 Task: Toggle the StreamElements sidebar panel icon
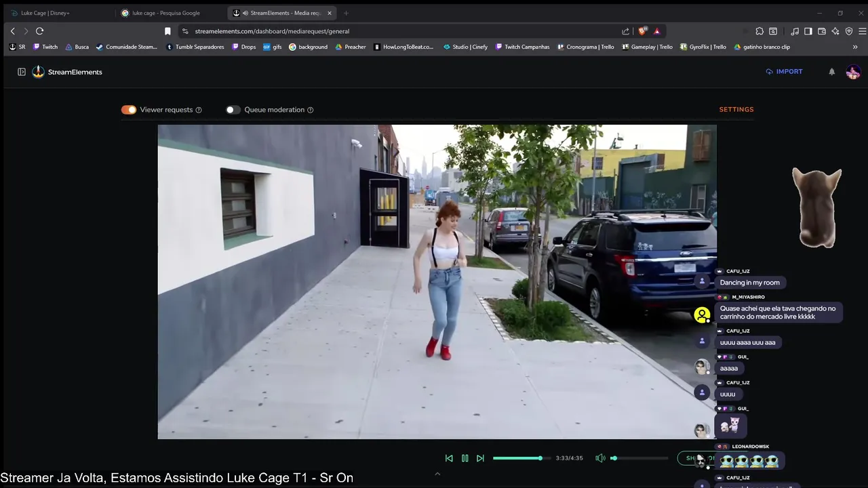point(22,72)
